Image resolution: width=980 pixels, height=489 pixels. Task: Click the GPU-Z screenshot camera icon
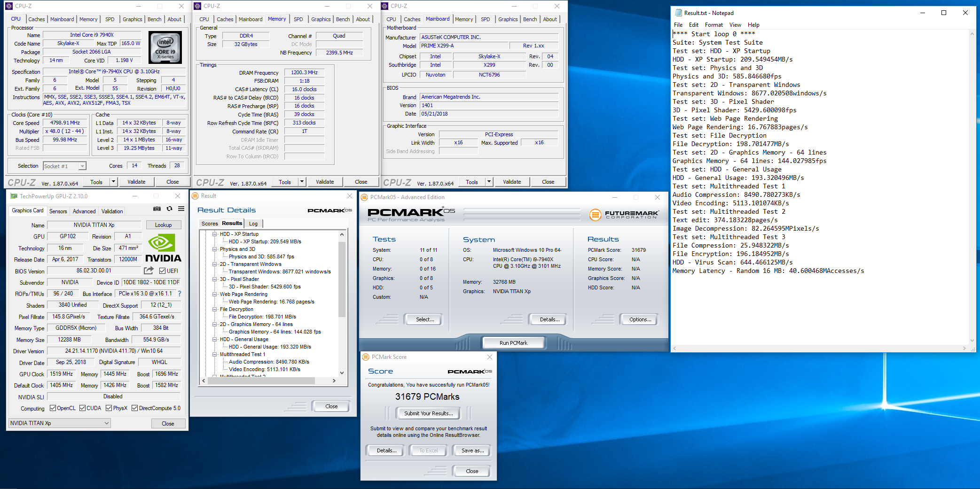point(157,209)
